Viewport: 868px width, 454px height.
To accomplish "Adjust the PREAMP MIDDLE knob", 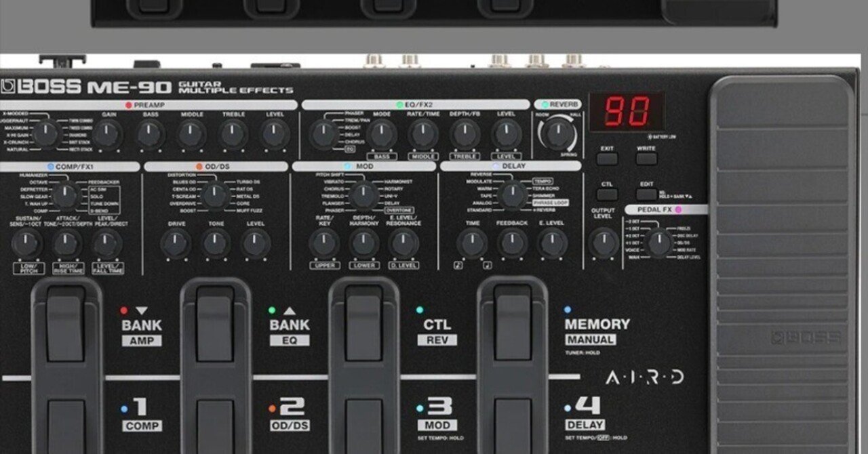I will pyautogui.click(x=192, y=134).
